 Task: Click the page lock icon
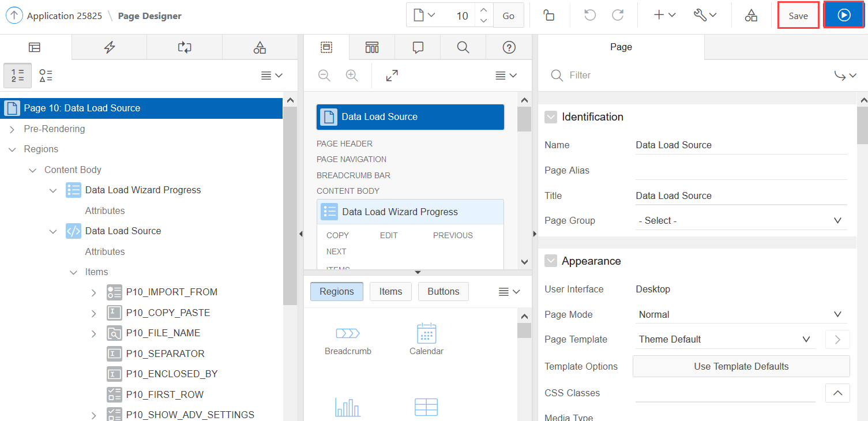[549, 16]
